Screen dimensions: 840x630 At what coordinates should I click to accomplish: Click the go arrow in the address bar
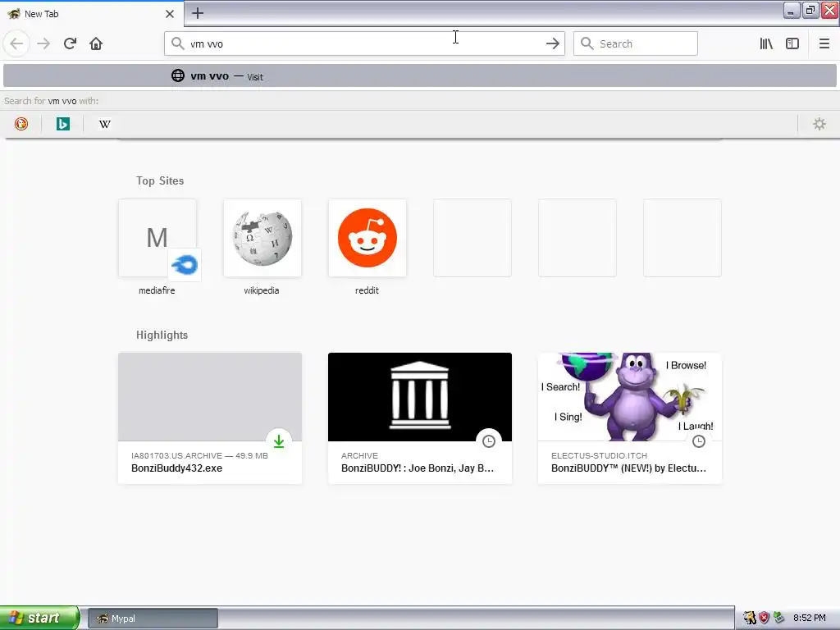point(552,43)
